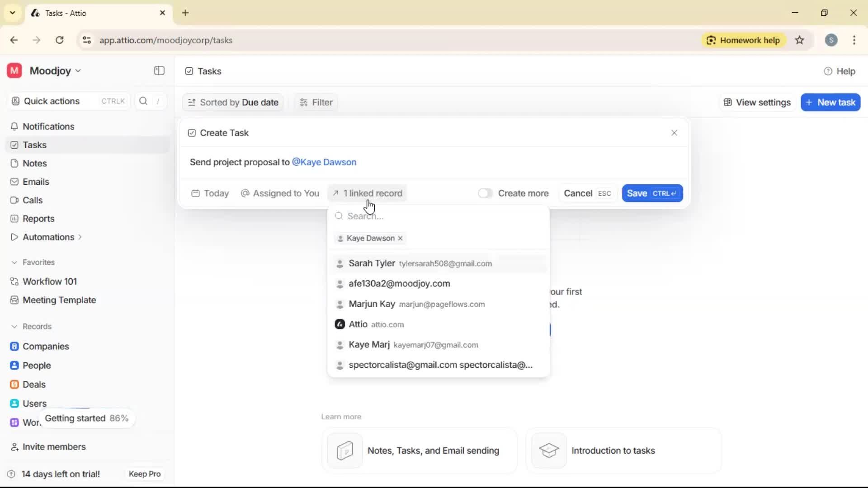Select the Emails section in sidebar
Viewport: 868px width, 488px height.
(x=35, y=182)
